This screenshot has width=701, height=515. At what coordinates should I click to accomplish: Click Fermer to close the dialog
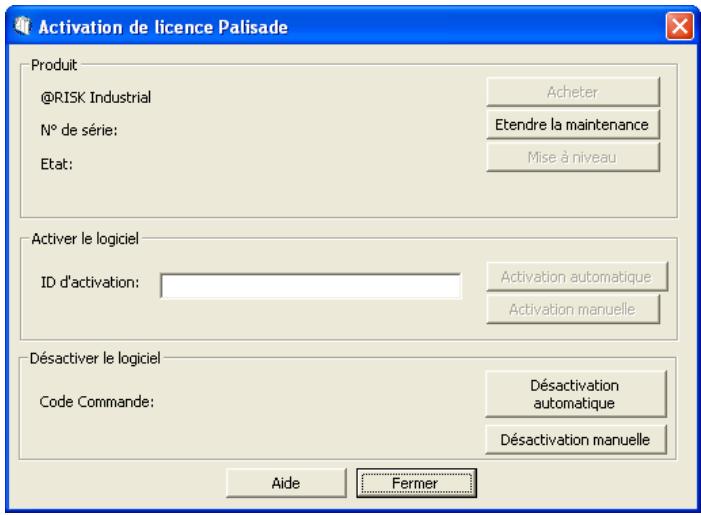[x=416, y=483]
